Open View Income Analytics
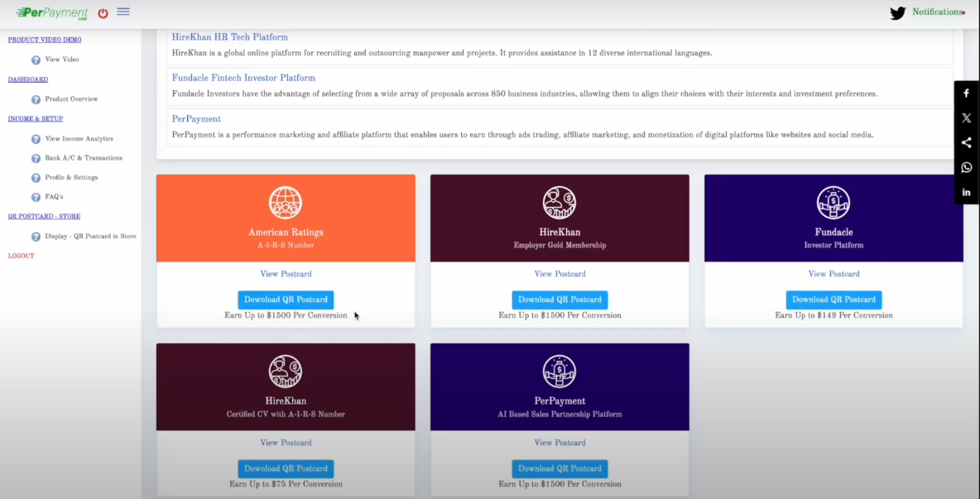The height and width of the screenshot is (499, 980). (79, 139)
